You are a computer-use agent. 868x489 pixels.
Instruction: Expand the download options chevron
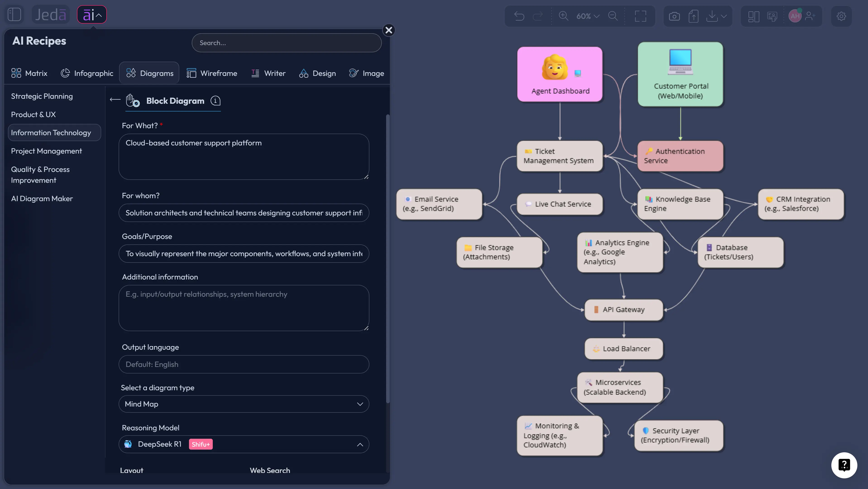[724, 16]
